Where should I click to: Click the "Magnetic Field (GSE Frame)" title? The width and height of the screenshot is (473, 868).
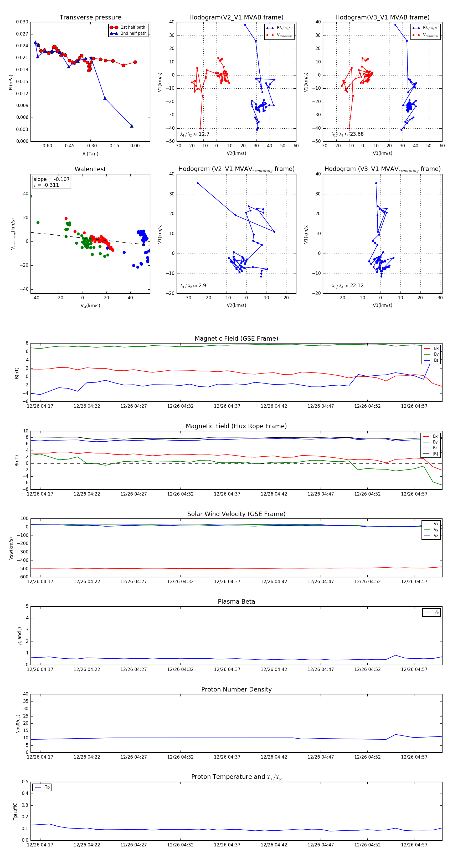click(x=236, y=339)
